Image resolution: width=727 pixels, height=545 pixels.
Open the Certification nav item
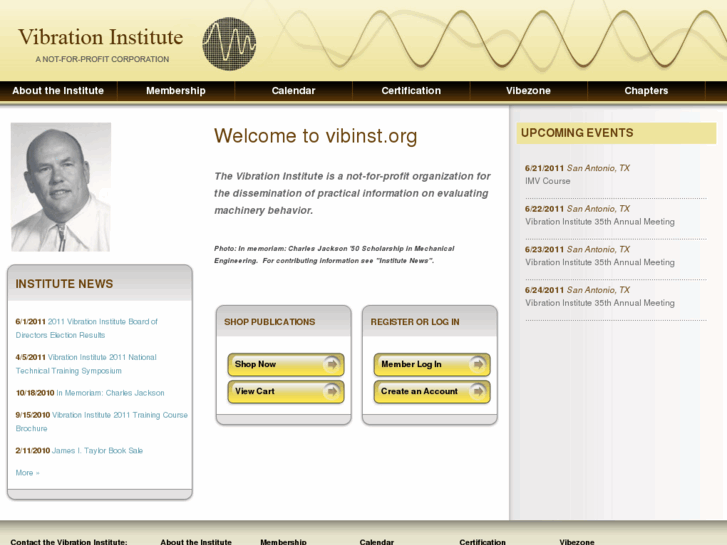411,91
